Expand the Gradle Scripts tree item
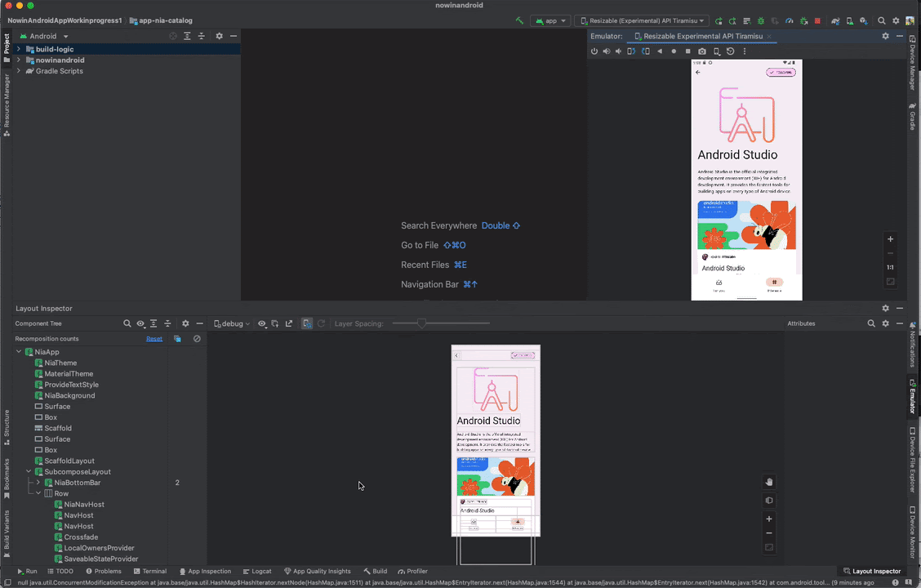 [18, 71]
